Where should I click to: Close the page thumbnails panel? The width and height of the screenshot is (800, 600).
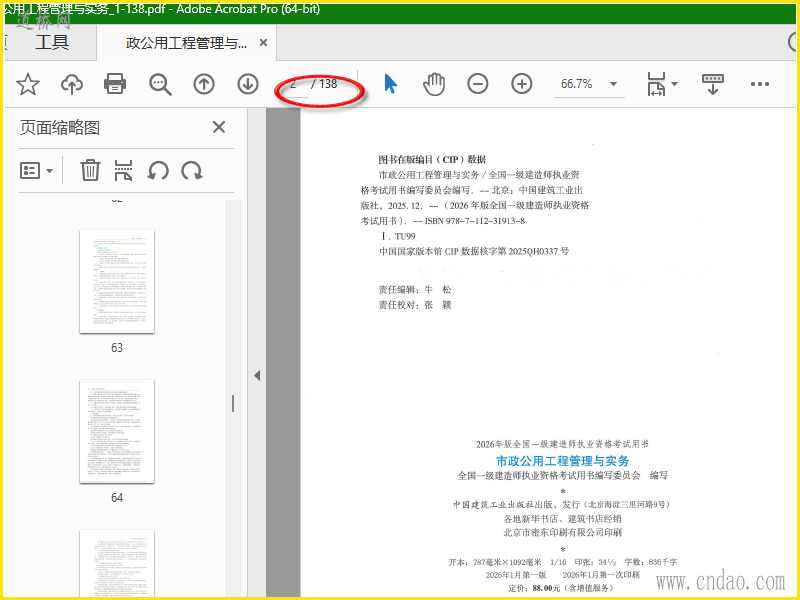point(219,127)
